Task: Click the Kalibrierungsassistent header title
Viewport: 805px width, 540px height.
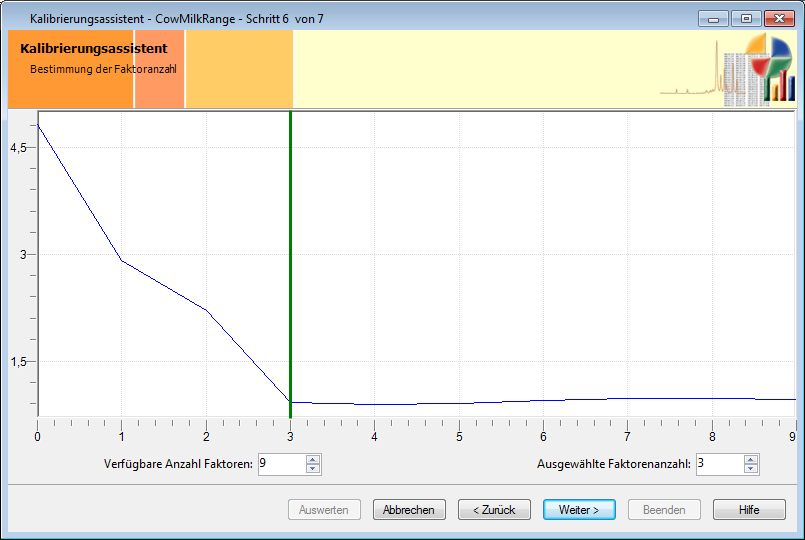Action: tap(93, 48)
